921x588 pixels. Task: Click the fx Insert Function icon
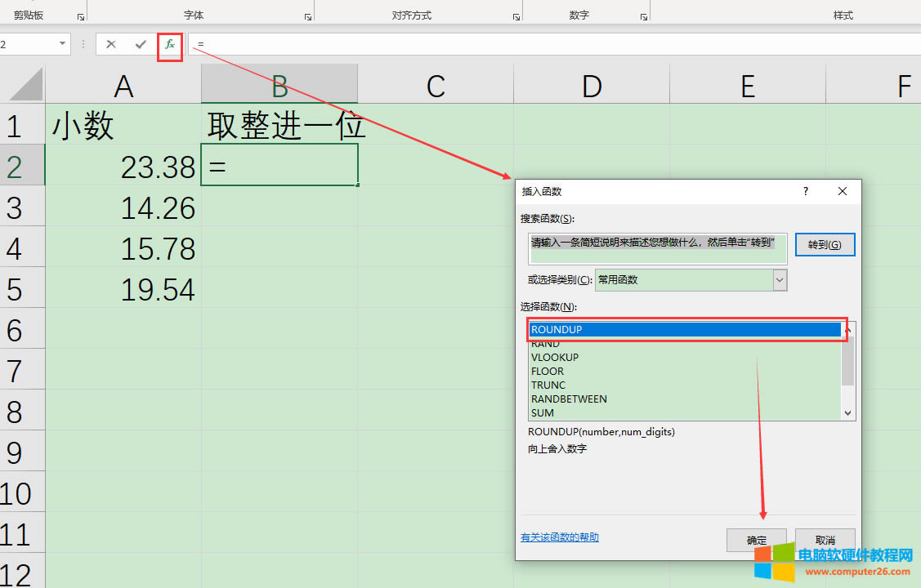click(x=169, y=44)
